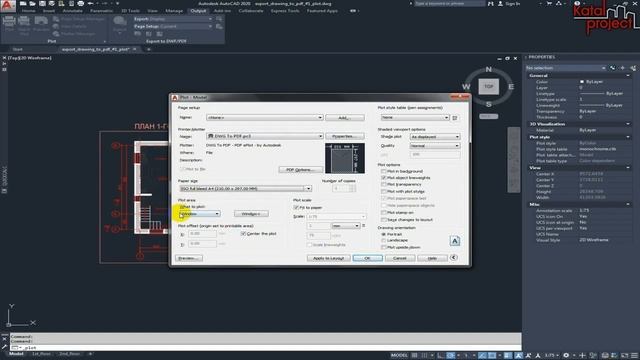The width and height of the screenshot is (640, 360).
Task: Click the Add page setup button
Action: click(x=345, y=118)
